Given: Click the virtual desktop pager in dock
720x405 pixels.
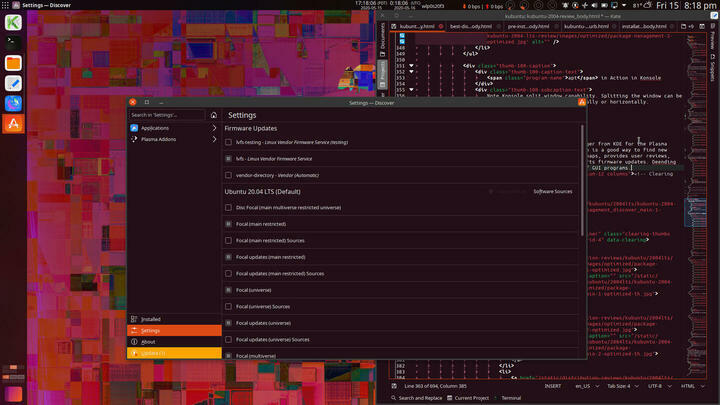Looking at the screenshot, I should (x=13, y=372).
